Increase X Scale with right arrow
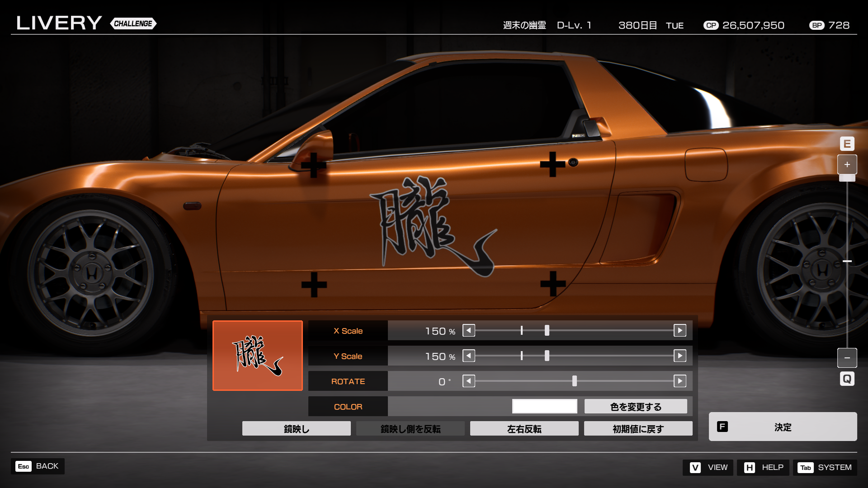868x488 pixels. point(679,331)
